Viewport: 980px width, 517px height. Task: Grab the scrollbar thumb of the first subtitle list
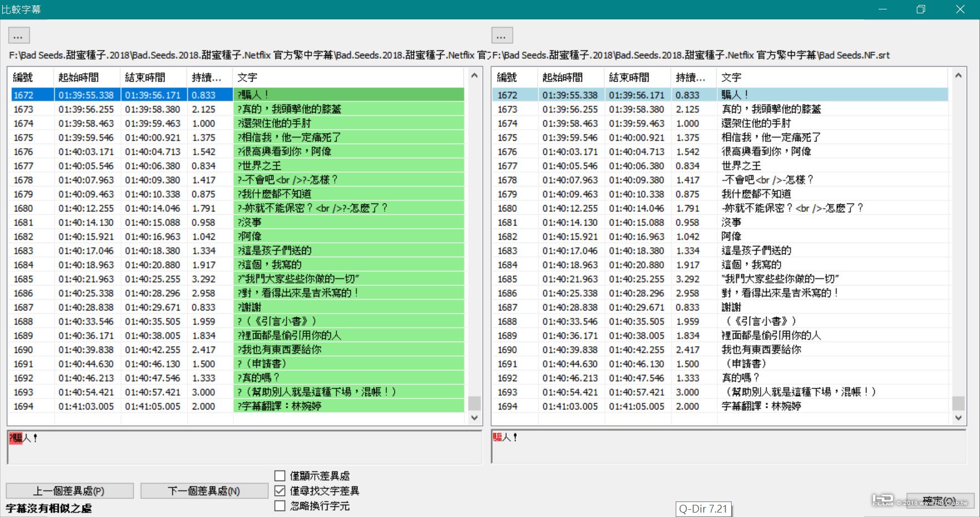pos(474,403)
